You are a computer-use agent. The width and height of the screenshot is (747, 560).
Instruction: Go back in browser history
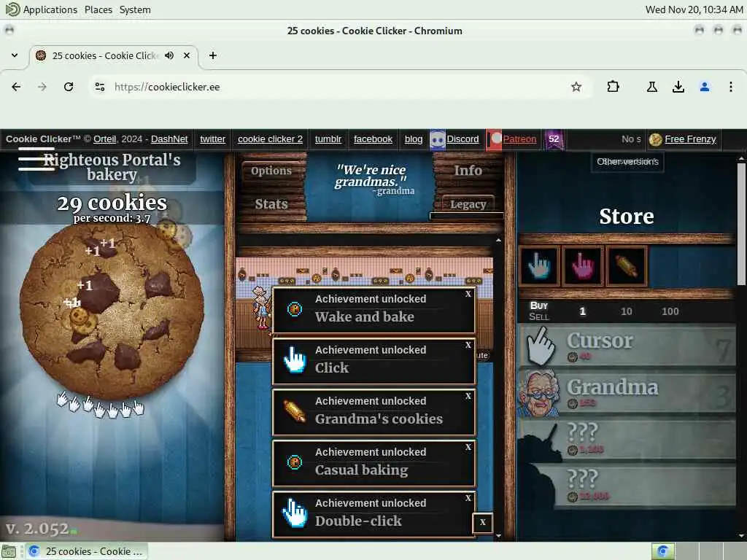click(x=16, y=87)
